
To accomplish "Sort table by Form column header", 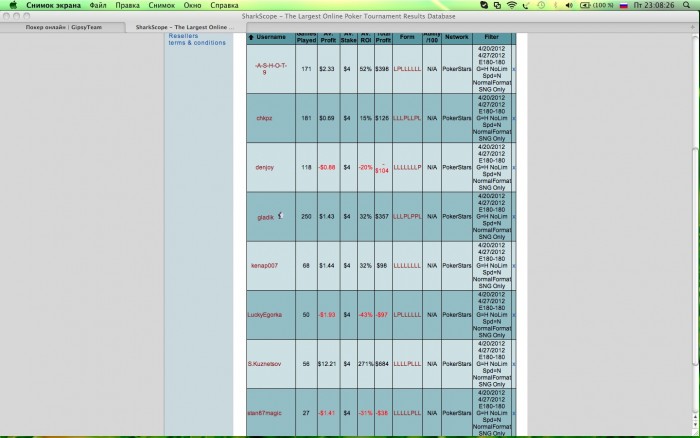I will click(407, 37).
